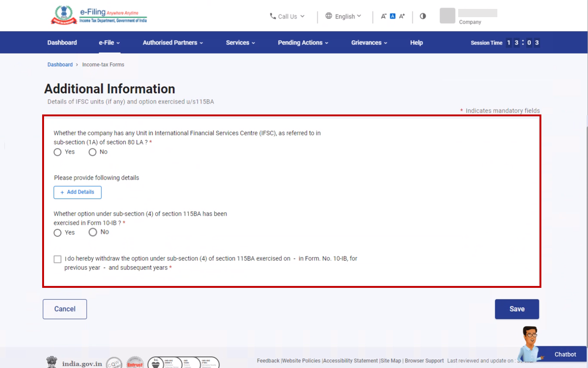Screen dimensions: 588x368
Task: Click the Dashboard breadcrumb link
Action: (x=60, y=65)
